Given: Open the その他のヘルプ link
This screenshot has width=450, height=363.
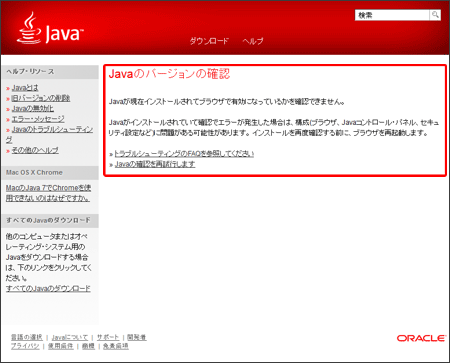Looking at the screenshot, I should pyautogui.click(x=35, y=150).
